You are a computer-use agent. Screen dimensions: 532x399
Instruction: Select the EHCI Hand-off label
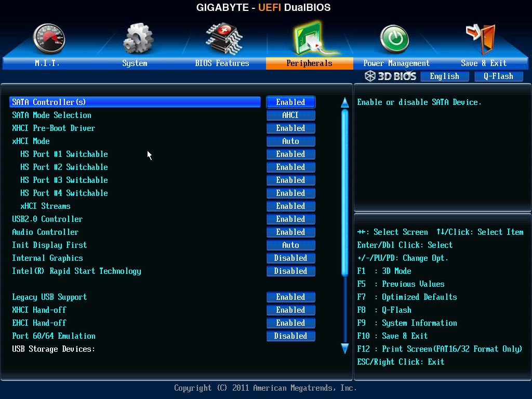(39, 323)
